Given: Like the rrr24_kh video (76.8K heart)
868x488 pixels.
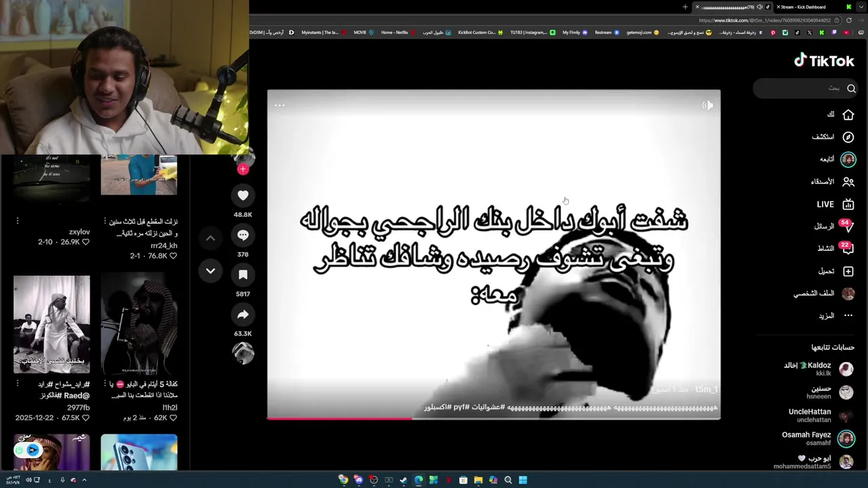Looking at the screenshot, I should tap(173, 256).
